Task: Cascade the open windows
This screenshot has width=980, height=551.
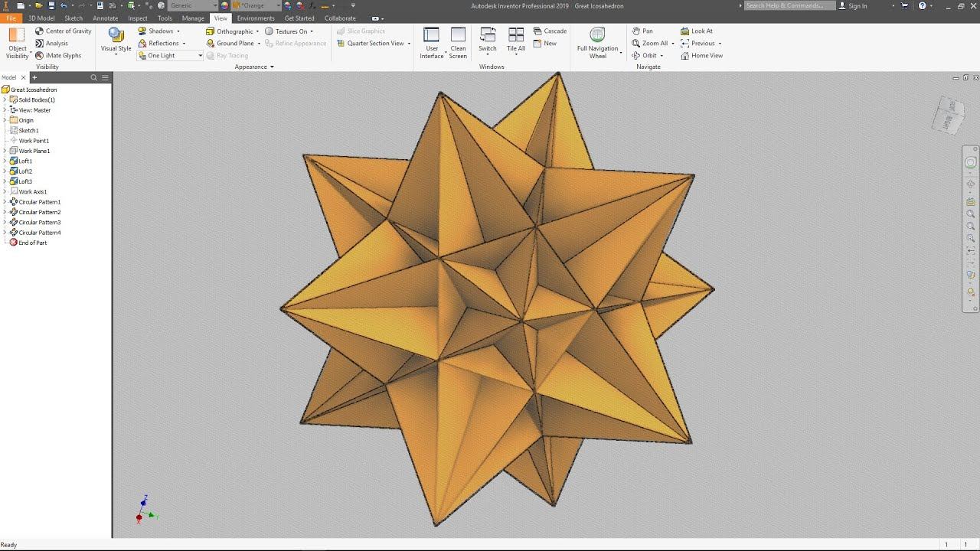Action: point(550,31)
